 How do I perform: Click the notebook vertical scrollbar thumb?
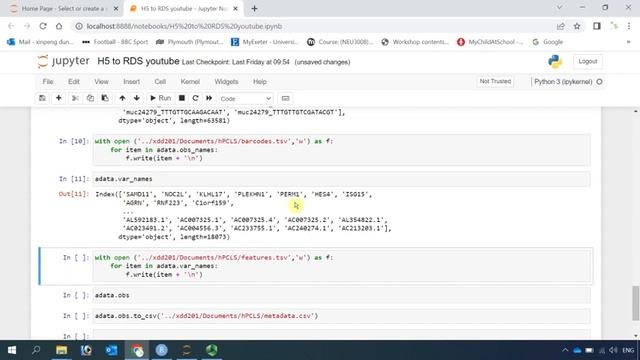pos(636,303)
